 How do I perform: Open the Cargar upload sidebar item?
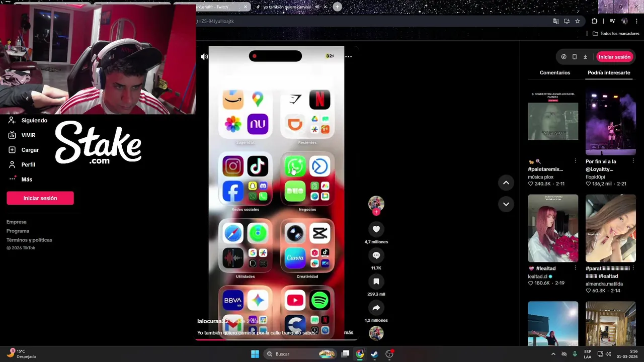[x=24, y=150]
